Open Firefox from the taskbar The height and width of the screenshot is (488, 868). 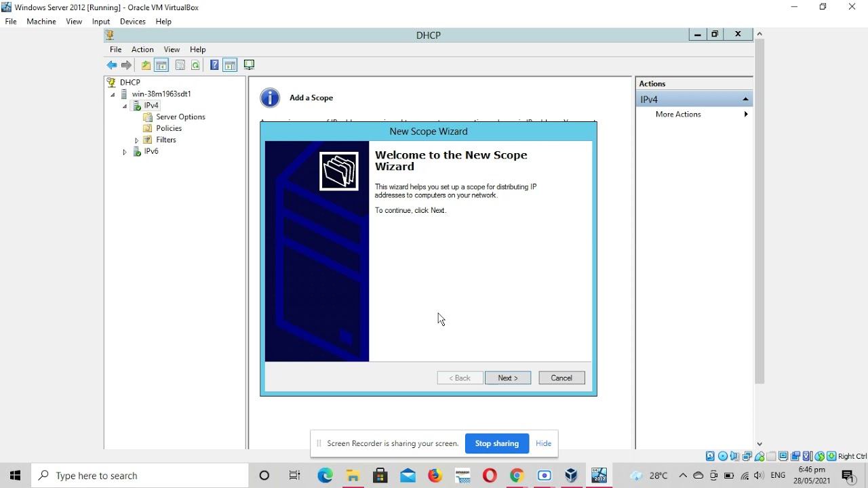(435, 476)
